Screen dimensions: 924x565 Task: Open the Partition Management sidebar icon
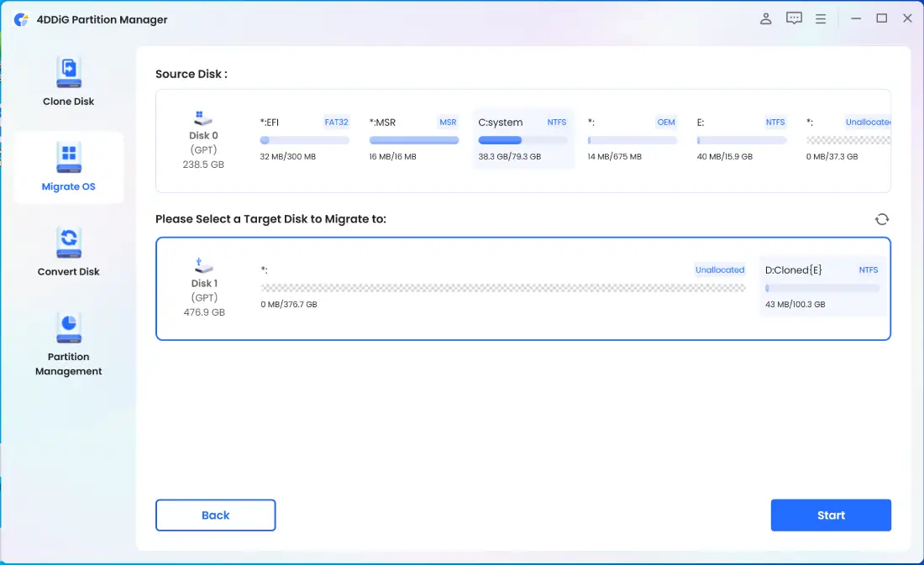coord(69,327)
